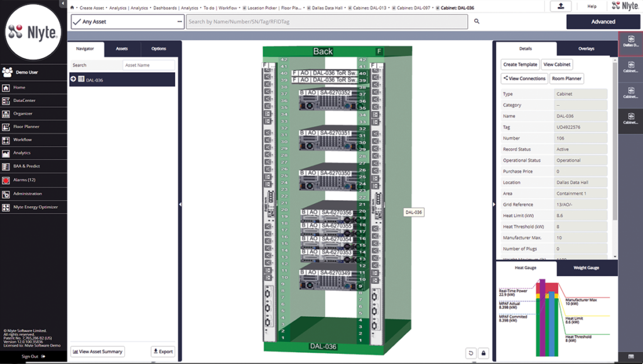This screenshot has height=364, width=643.
Task: Switch to the Navigator tab
Action: pyautogui.click(x=85, y=49)
